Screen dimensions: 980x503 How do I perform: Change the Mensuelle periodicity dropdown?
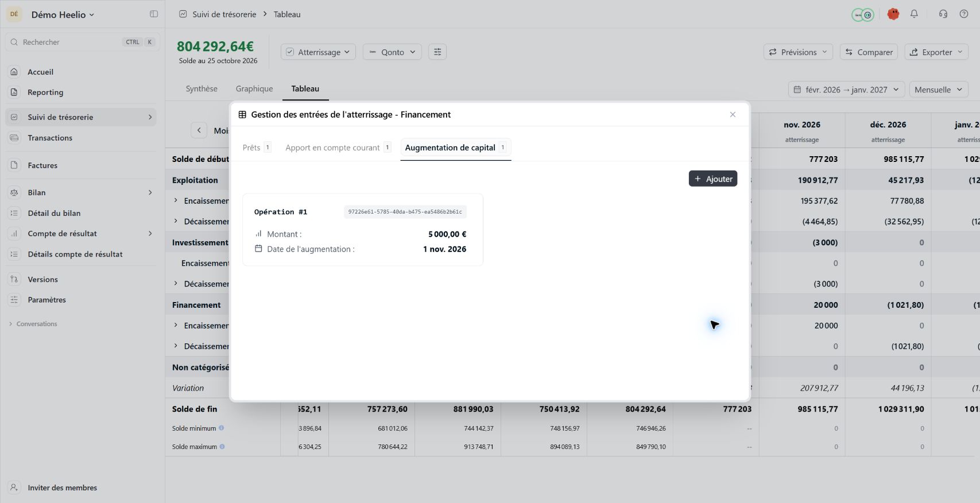939,90
